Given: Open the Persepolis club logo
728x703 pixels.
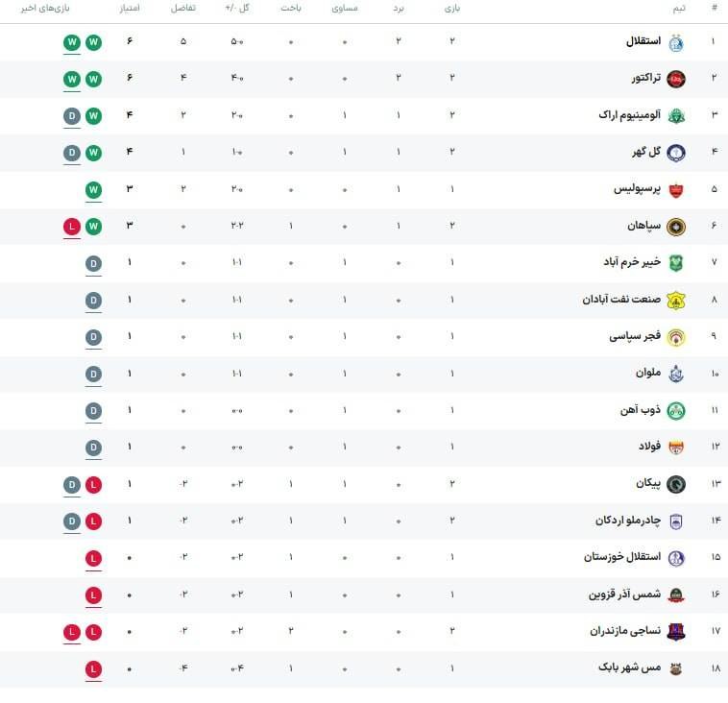Looking at the screenshot, I should [x=676, y=190].
